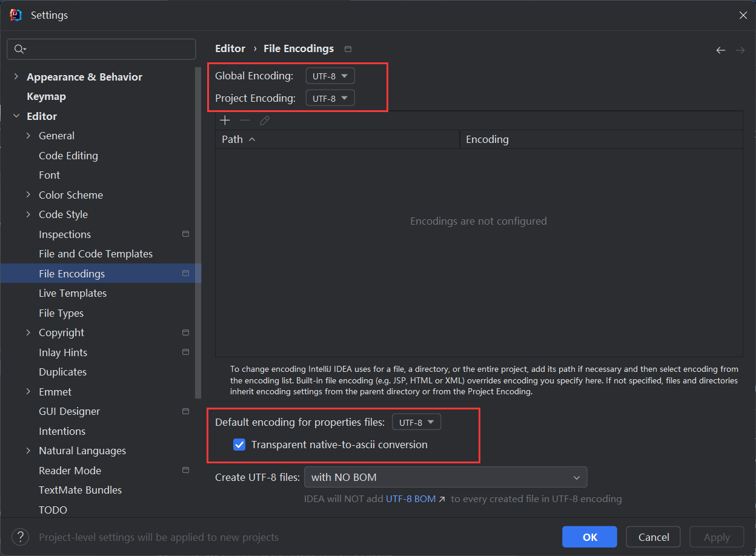Click the back navigation arrow
This screenshot has width=756, height=556.
[x=720, y=50]
